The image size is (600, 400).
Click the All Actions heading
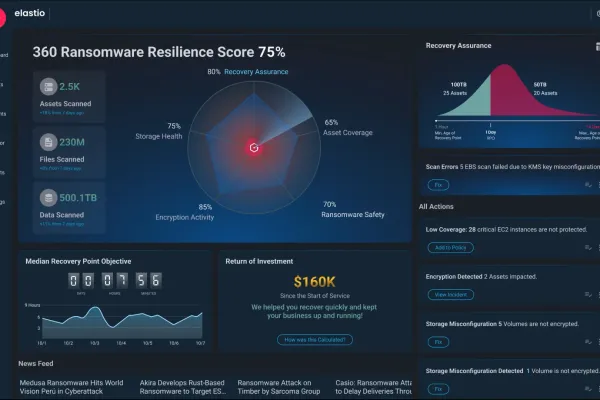[x=436, y=207]
